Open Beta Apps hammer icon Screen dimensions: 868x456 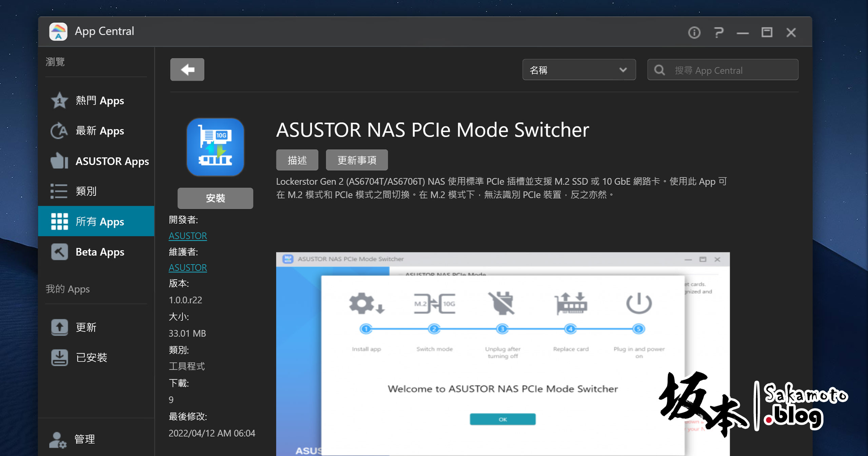(59, 252)
